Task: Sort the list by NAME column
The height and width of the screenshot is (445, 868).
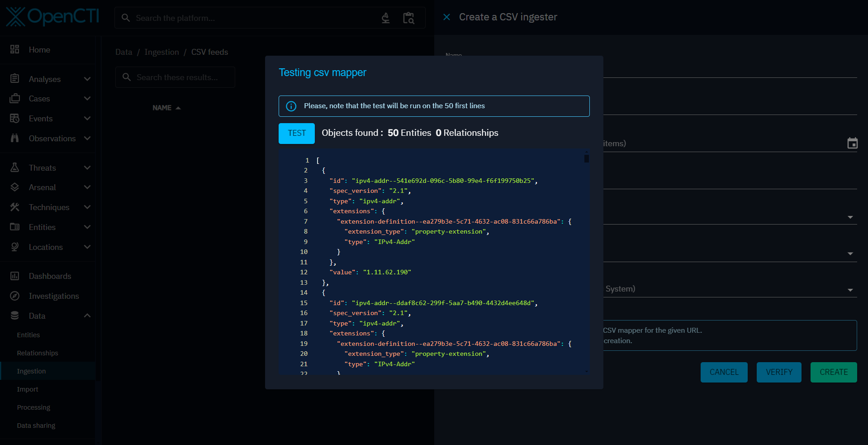Action: [x=166, y=108]
